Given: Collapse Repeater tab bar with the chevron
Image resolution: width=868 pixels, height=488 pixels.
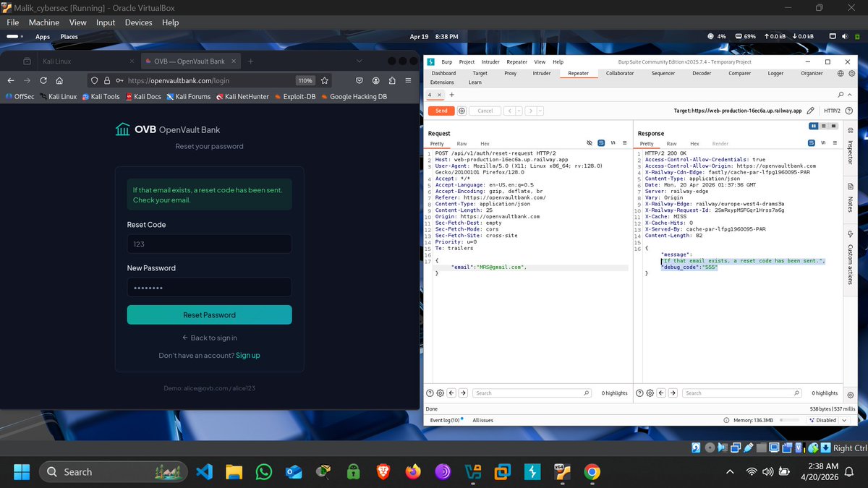Looking at the screenshot, I should point(849,95).
